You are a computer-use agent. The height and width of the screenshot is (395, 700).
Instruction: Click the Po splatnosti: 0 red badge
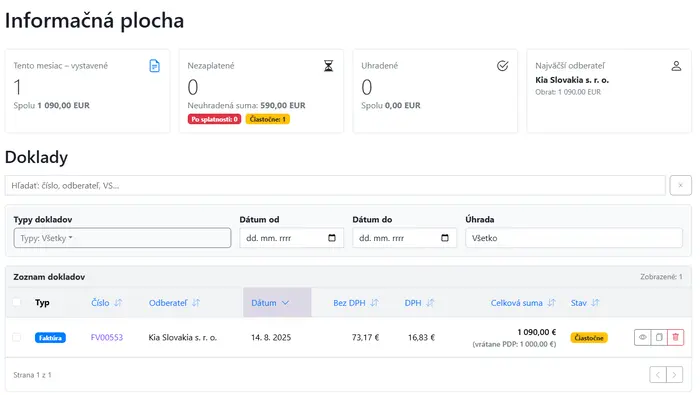click(x=214, y=119)
